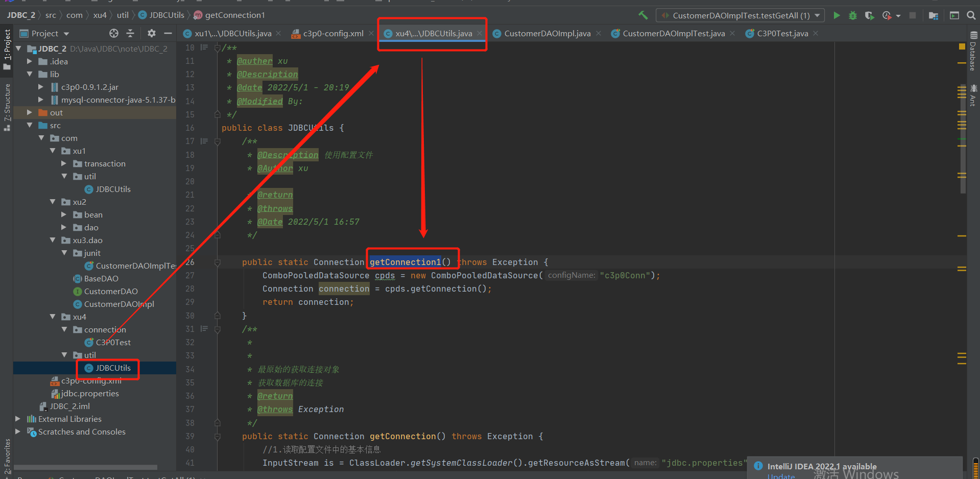Screen dimensions: 980x479
Task: Click getConnection1 method name at line 26
Action: [x=405, y=262]
